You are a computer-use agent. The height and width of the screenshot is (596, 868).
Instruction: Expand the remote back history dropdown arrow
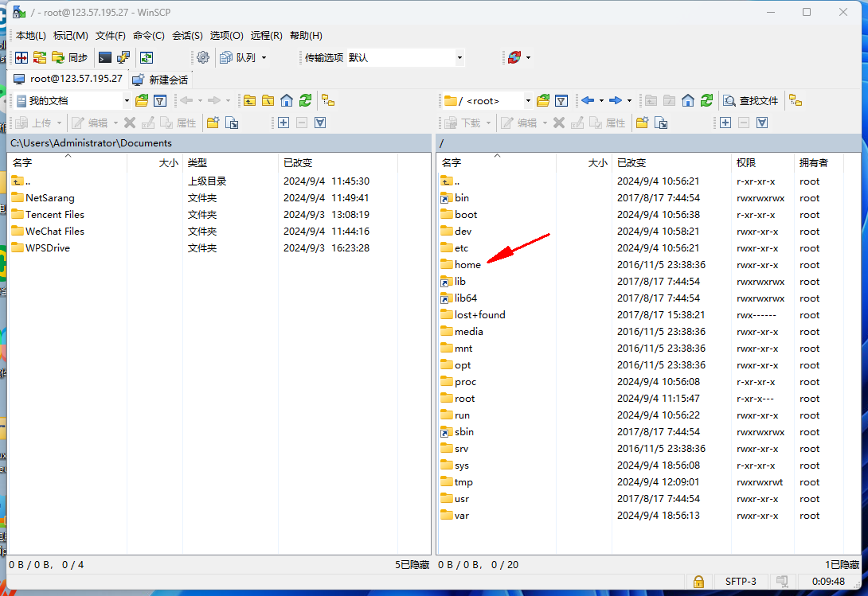pos(601,101)
